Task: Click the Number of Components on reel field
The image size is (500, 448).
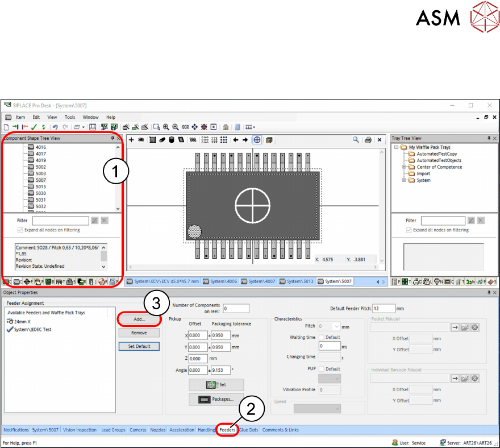Action: (236, 309)
